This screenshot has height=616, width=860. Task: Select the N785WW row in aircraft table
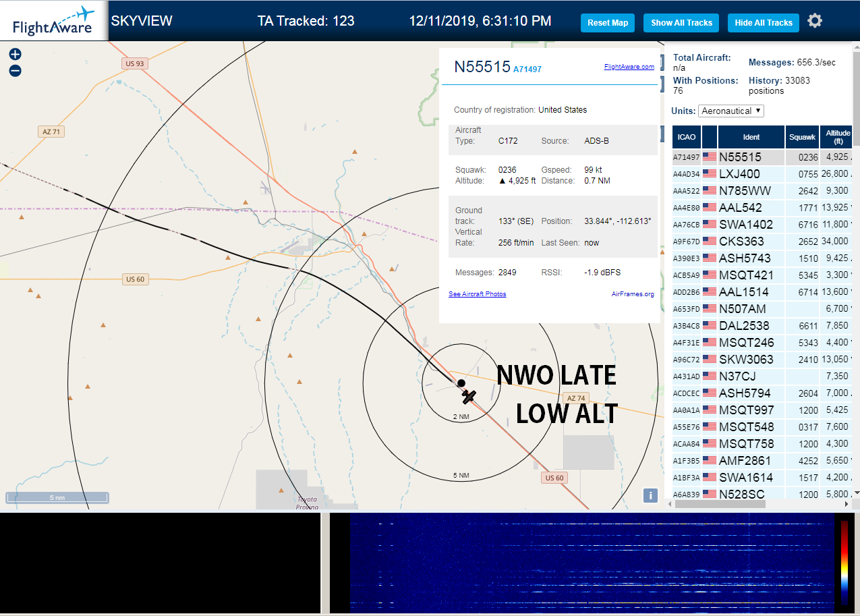pyautogui.click(x=762, y=190)
